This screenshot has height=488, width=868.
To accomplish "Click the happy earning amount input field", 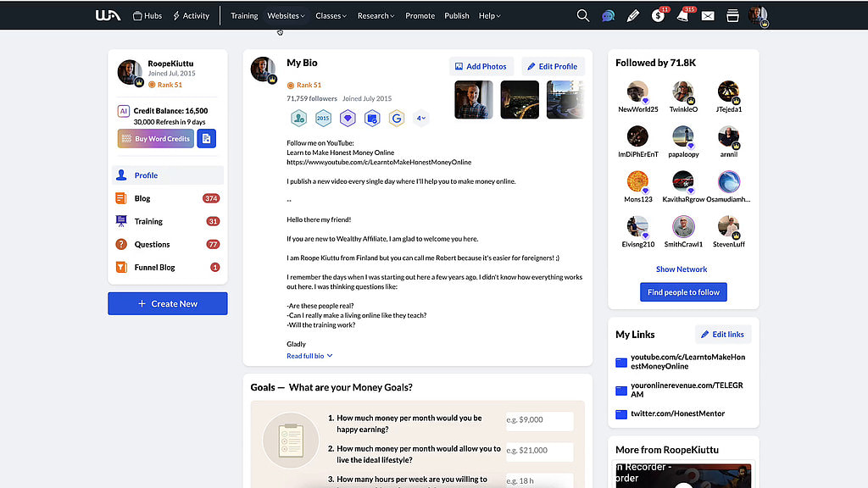I will tap(539, 420).
